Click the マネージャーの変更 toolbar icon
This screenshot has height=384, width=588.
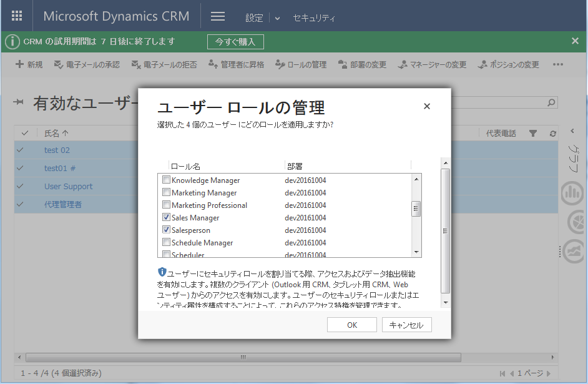point(403,64)
